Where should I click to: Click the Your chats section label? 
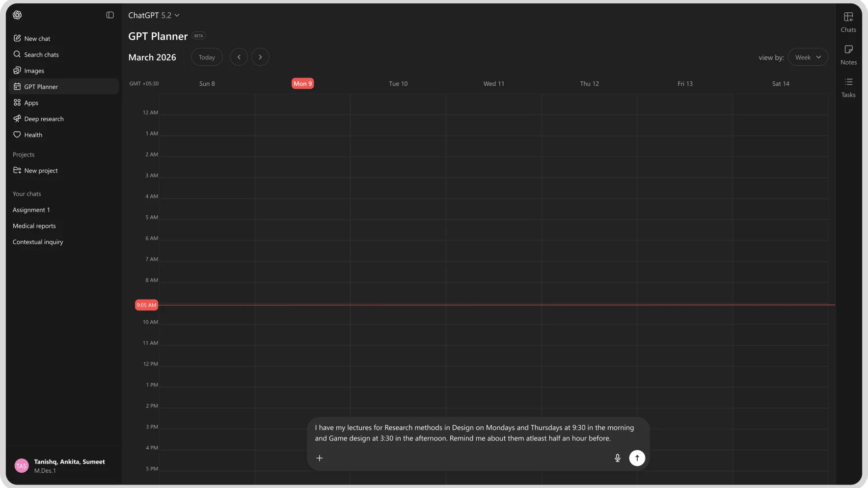click(x=27, y=194)
